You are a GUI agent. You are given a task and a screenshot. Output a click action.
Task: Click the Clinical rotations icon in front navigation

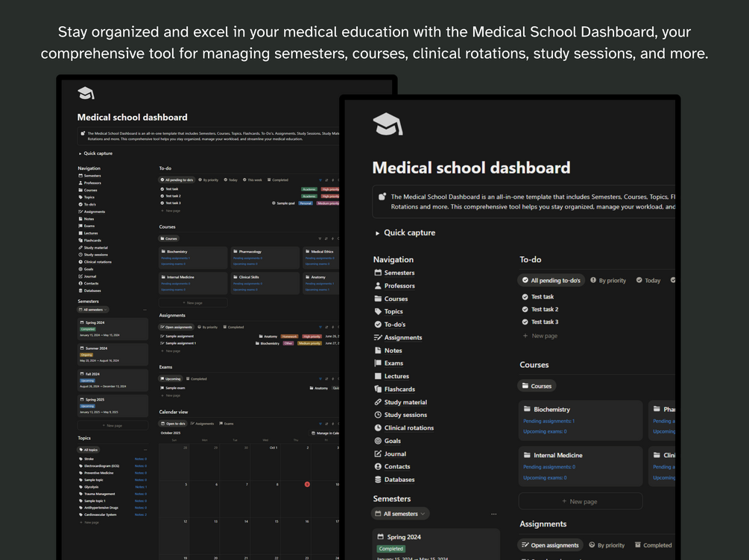[x=378, y=427]
